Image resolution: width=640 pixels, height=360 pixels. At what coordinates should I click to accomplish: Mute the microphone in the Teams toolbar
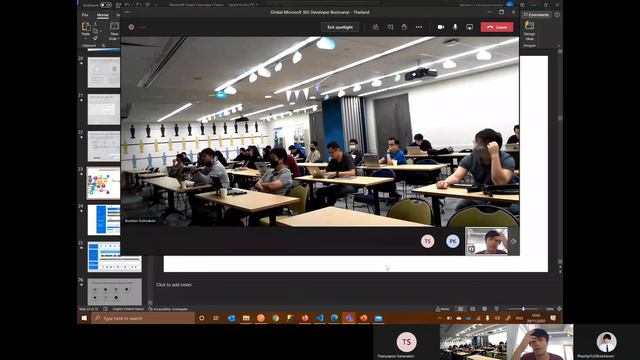[455, 27]
